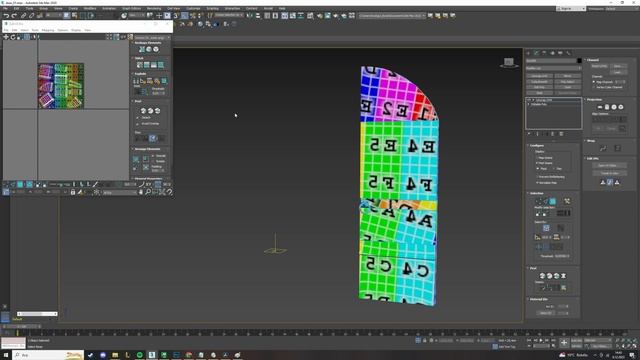The image size is (640, 360).
Task: Choose the Move tool in UV editor
Action: (x=6, y=37)
